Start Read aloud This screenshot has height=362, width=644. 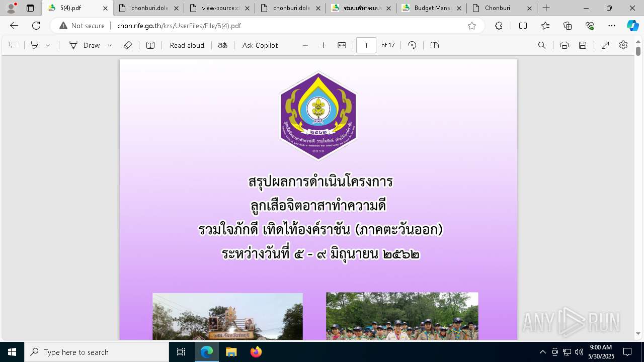187,45
